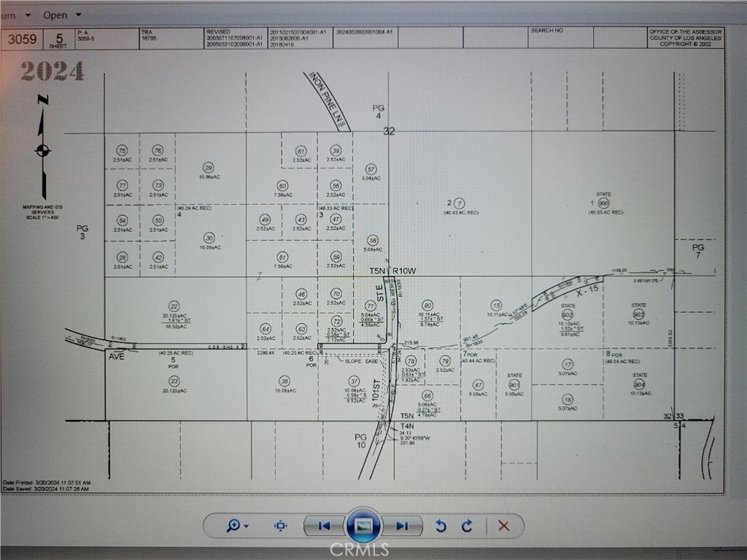Open the zoom magnifier control
This screenshot has height=560, width=747.
click(237, 525)
